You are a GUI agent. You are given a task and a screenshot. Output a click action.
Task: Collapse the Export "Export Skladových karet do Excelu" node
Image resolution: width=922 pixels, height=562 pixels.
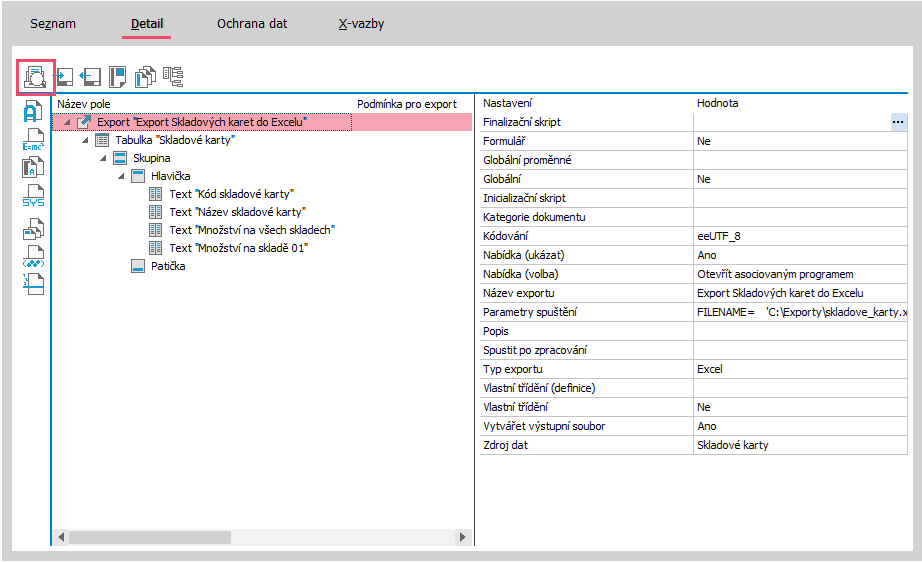click(x=67, y=122)
